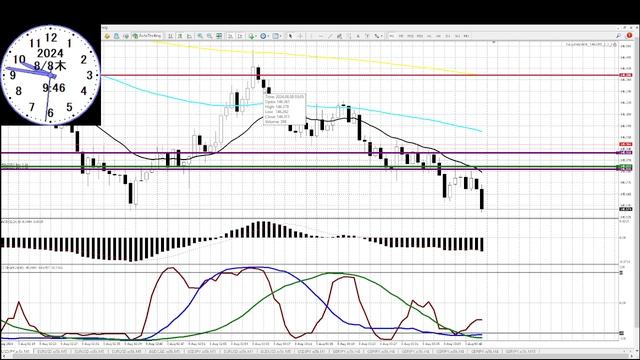This screenshot has width=640, height=360.
Task: Select the standard Cursor tool
Action: [291, 36]
